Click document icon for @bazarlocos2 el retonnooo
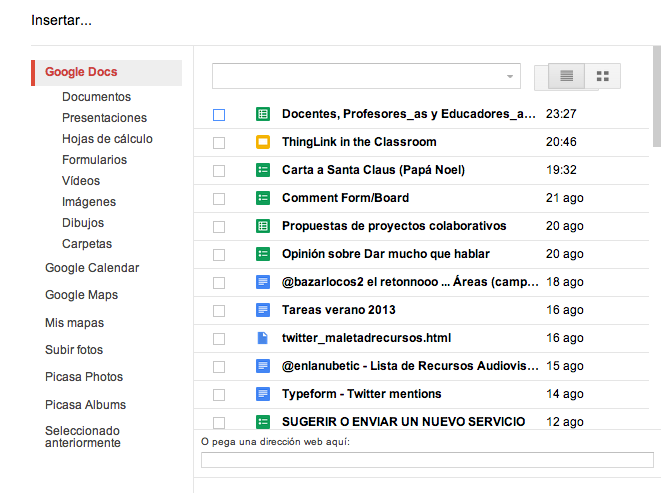This screenshot has height=493, width=671. pyautogui.click(x=263, y=282)
